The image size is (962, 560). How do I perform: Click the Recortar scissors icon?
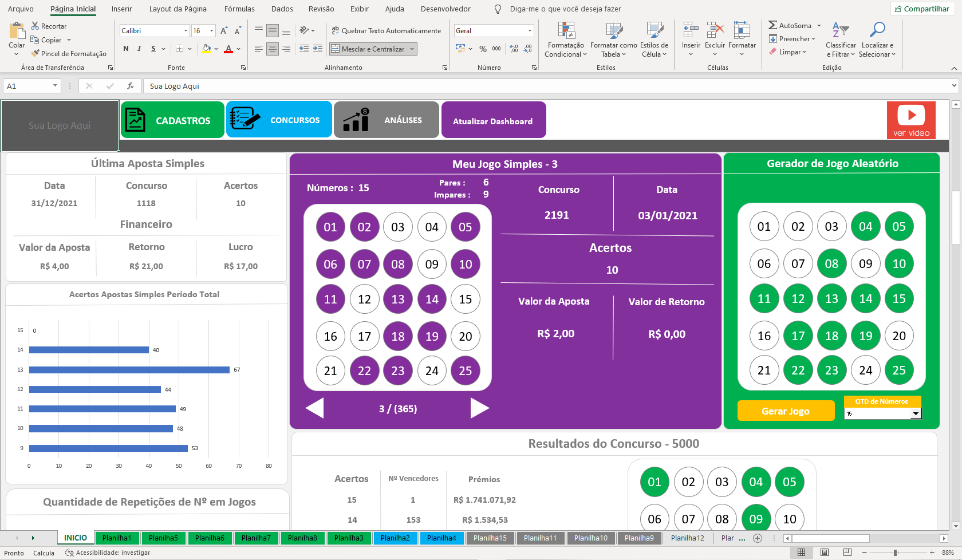pos(35,26)
